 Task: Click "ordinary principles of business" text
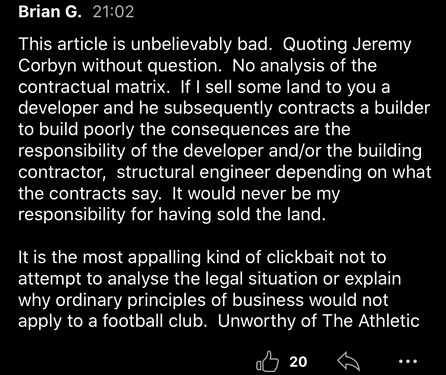tap(180, 300)
